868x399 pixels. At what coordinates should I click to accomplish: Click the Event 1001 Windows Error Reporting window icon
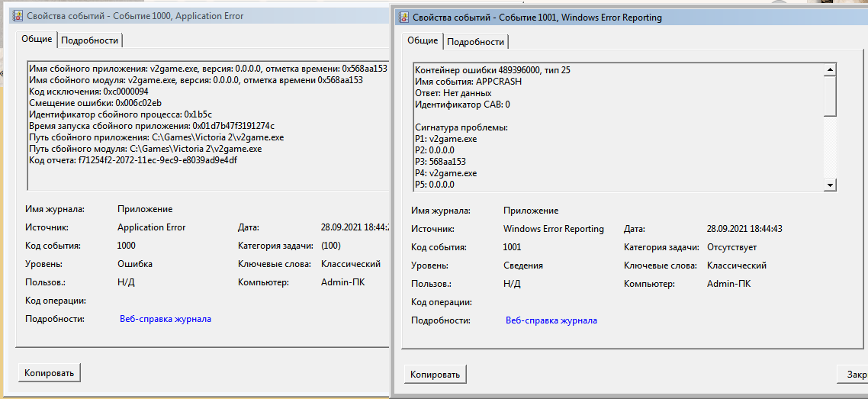point(403,17)
